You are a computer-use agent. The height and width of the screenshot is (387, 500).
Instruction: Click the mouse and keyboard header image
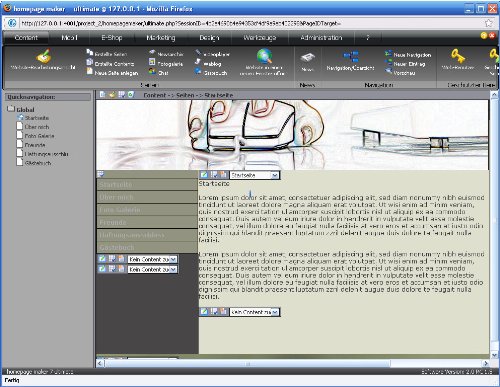pos(292,135)
